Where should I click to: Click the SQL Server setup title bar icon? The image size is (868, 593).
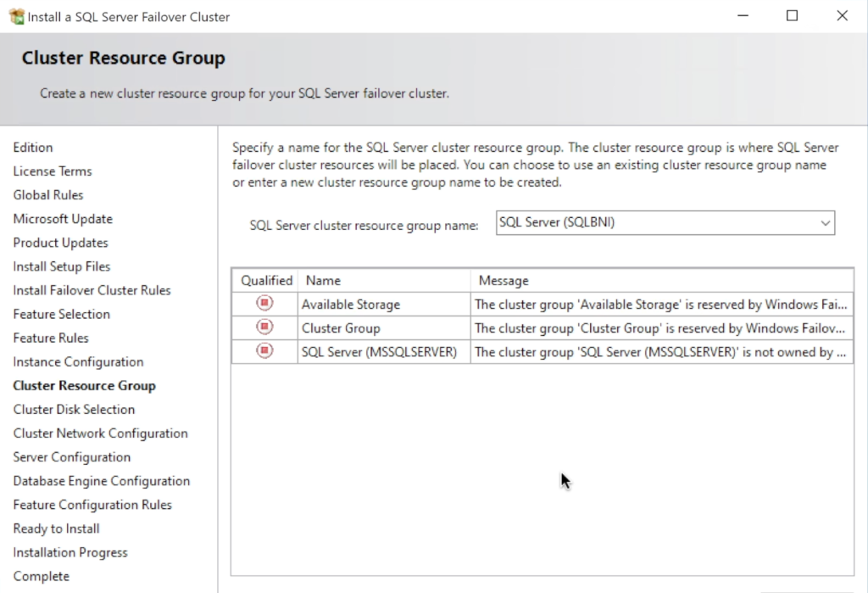point(17,17)
